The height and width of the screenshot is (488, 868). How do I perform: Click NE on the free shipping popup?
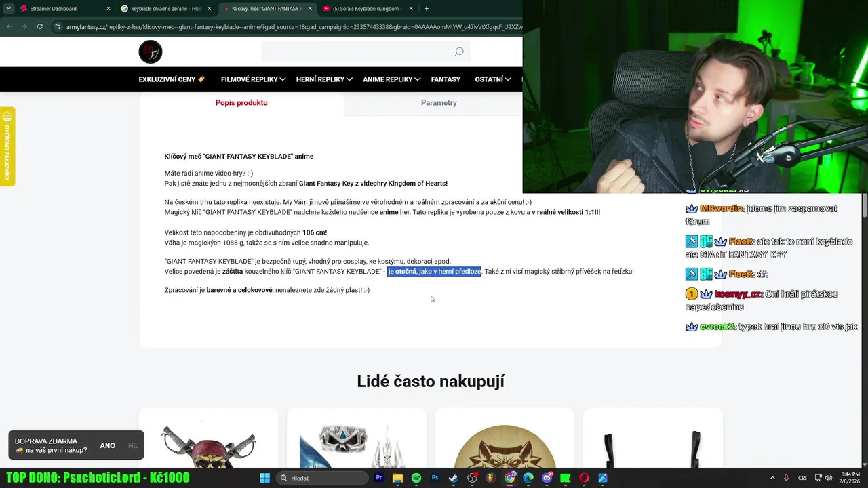pos(132,445)
